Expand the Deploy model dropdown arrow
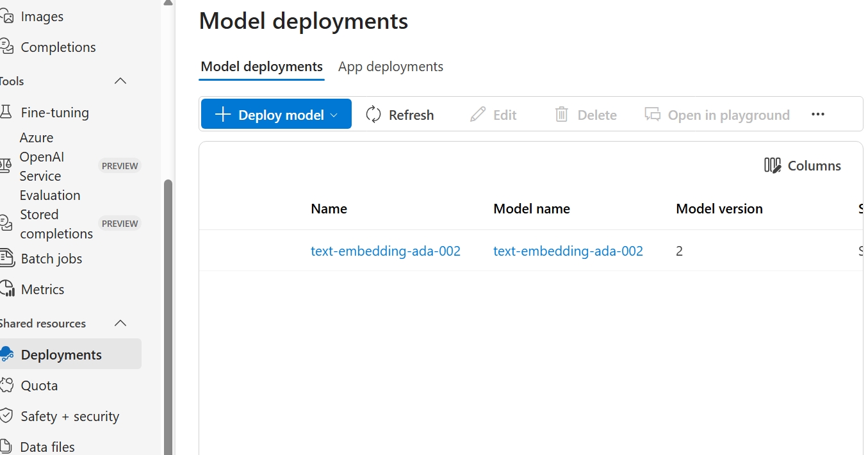This screenshot has height=455, width=868. 334,115
